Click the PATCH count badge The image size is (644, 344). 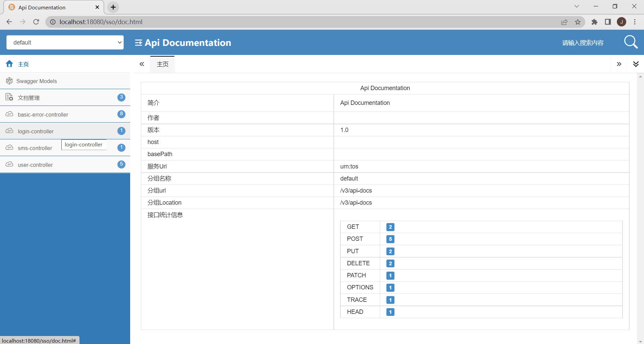point(390,275)
